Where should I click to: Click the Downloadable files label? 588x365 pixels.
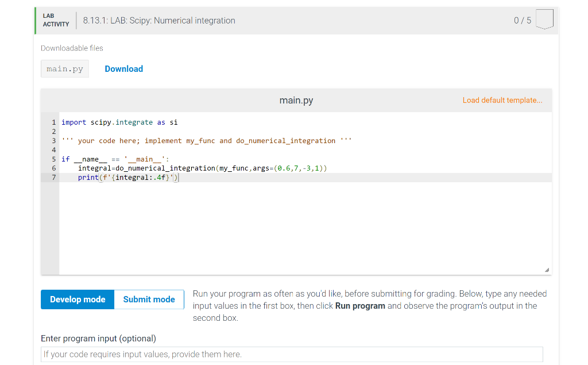click(72, 48)
